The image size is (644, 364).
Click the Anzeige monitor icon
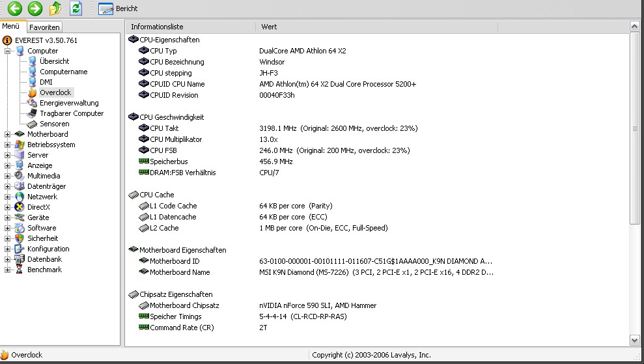coord(20,165)
